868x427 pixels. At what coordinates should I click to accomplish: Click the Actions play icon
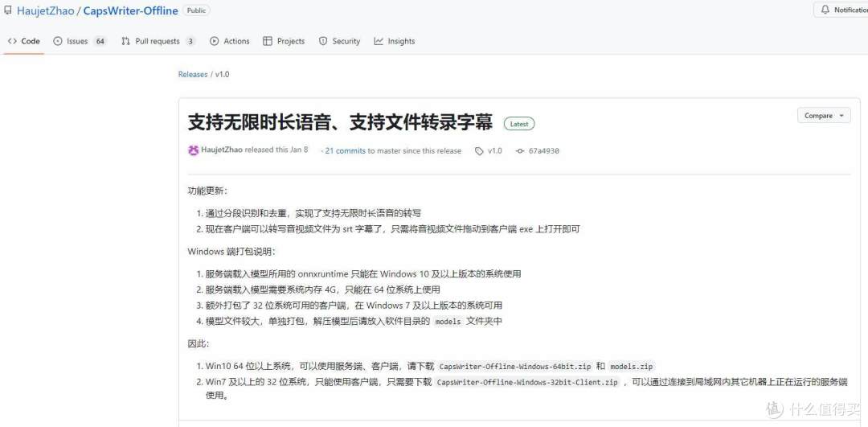[215, 41]
